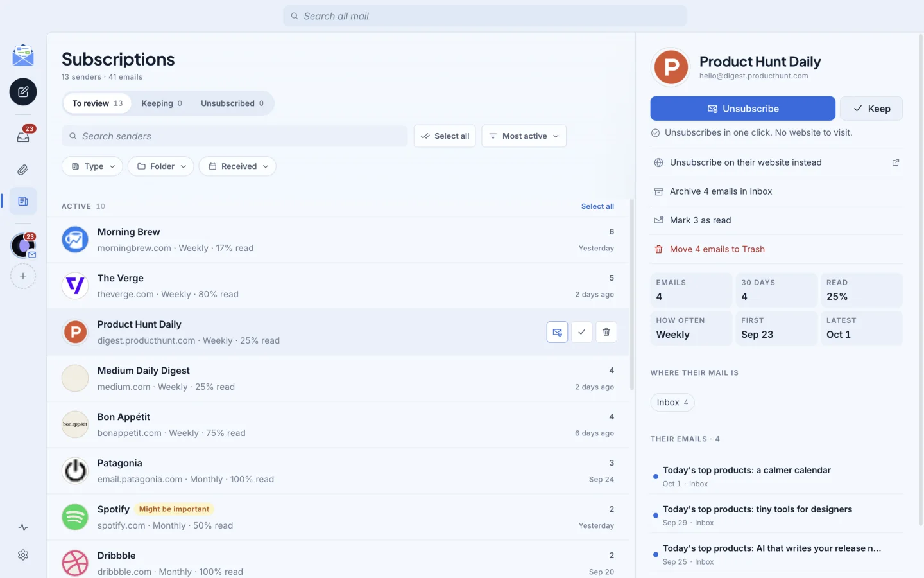This screenshot has width=924, height=578.
Task: Add a new account with plus icon
Action: coord(23,276)
